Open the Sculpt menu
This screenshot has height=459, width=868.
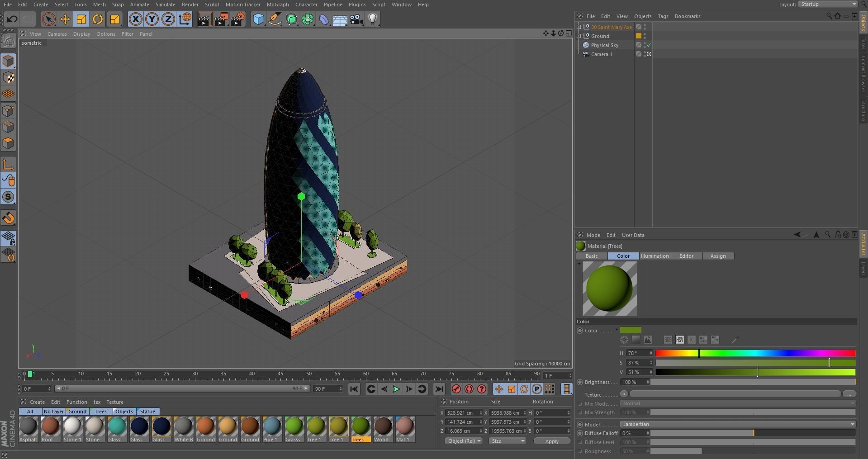[212, 5]
